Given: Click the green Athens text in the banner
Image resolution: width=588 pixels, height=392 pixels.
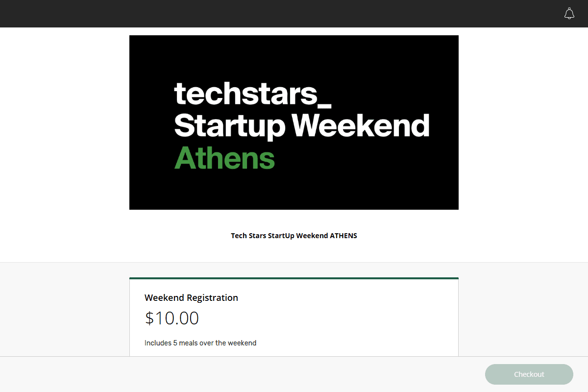Looking at the screenshot, I should point(224,158).
